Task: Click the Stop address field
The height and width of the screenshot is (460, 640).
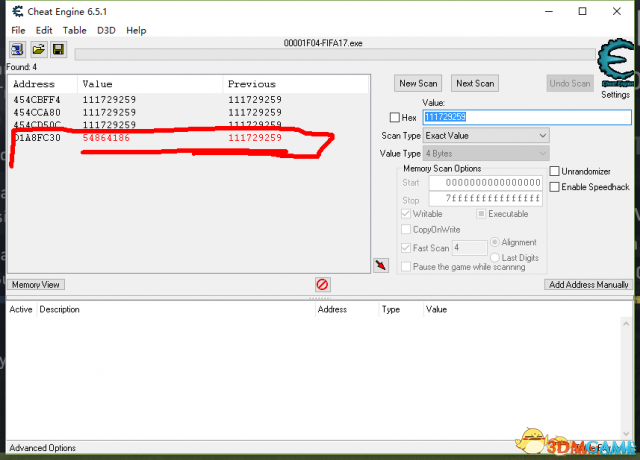Action: point(485,199)
